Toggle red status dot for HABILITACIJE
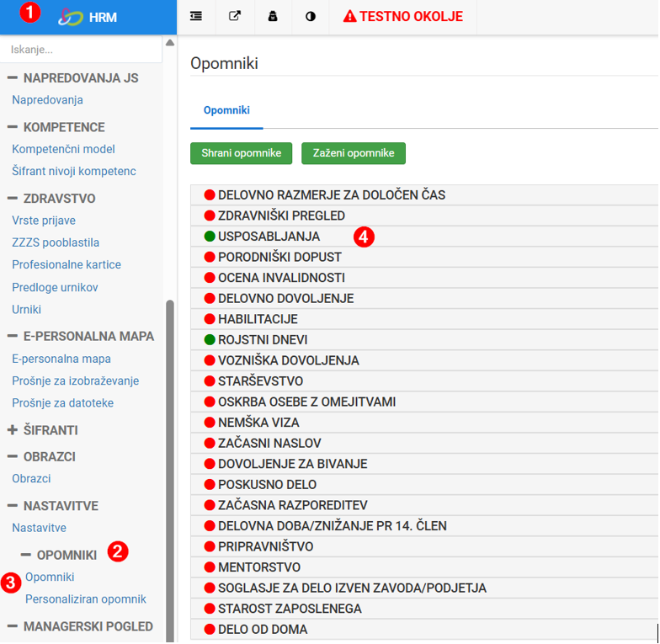The width and height of the screenshot is (660, 644). pos(209,318)
